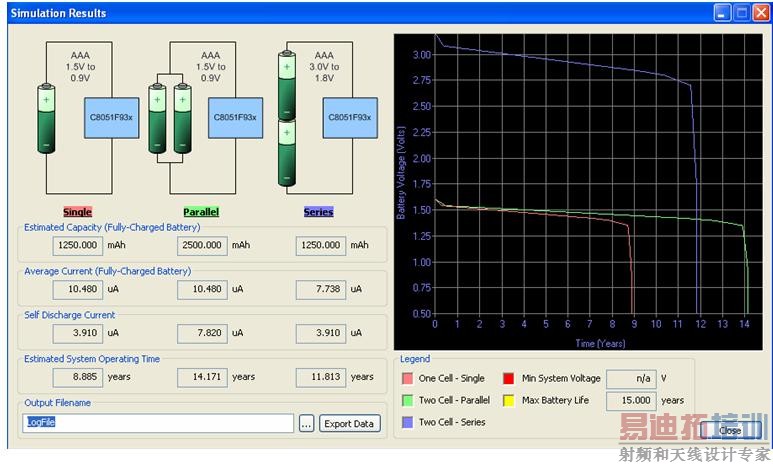
Task: Select the Parallel configuration label
Action: 201,212
